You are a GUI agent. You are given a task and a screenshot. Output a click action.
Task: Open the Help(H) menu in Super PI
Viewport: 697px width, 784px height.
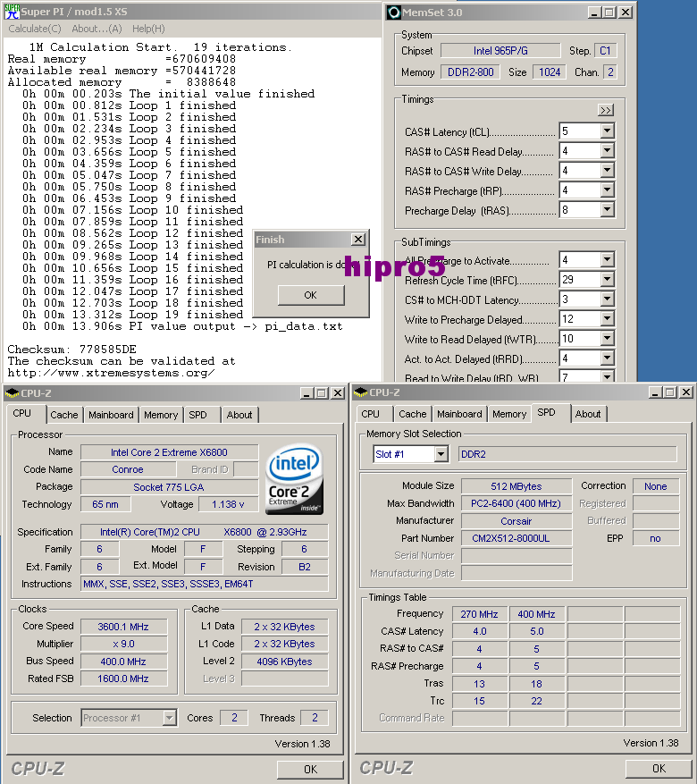pos(148,29)
